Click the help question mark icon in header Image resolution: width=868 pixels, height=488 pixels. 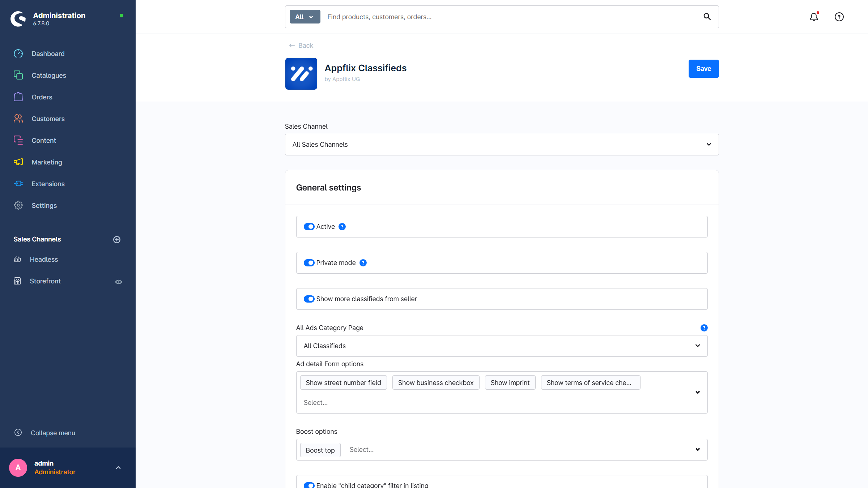coord(839,17)
